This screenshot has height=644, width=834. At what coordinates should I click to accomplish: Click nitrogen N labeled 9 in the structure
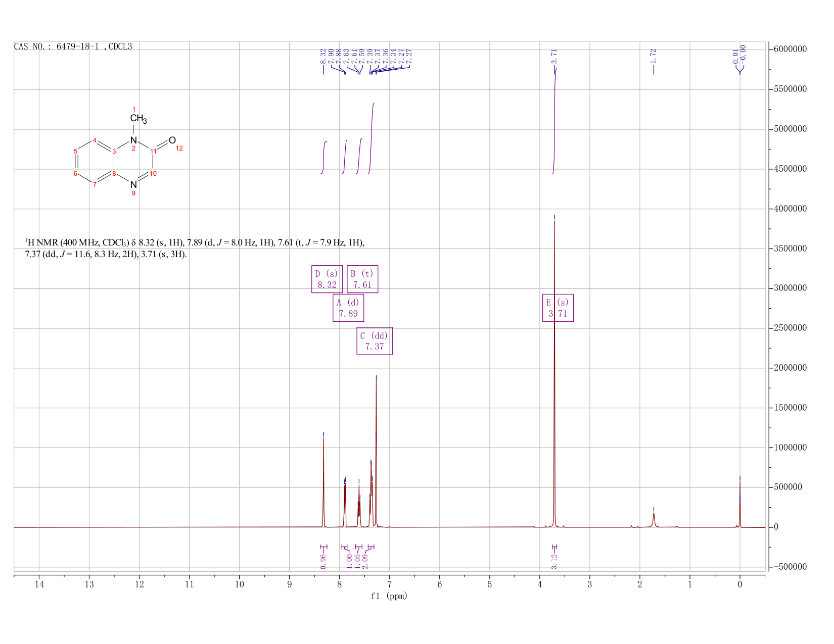[x=133, y=185]
